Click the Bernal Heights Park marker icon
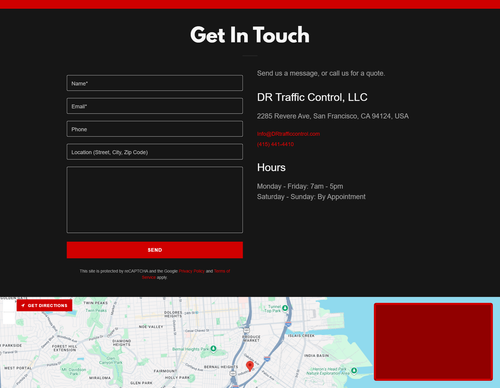Screen dimensions: 500x388 pos(213,349)
